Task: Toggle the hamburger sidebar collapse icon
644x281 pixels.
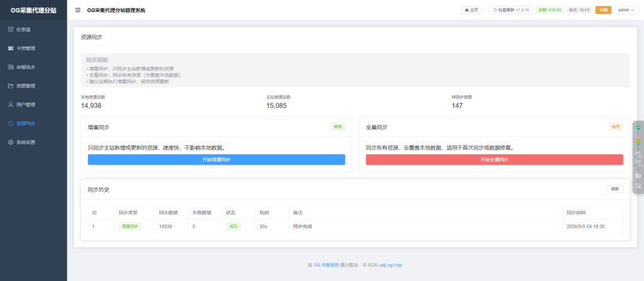Action: click(77, 10)
